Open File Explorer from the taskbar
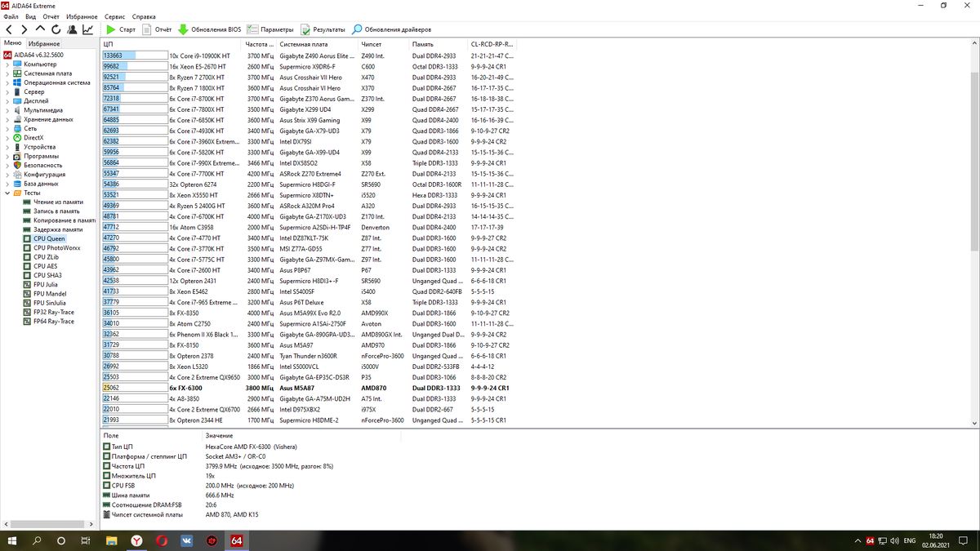The image size is (980, 551). [113, 540]
